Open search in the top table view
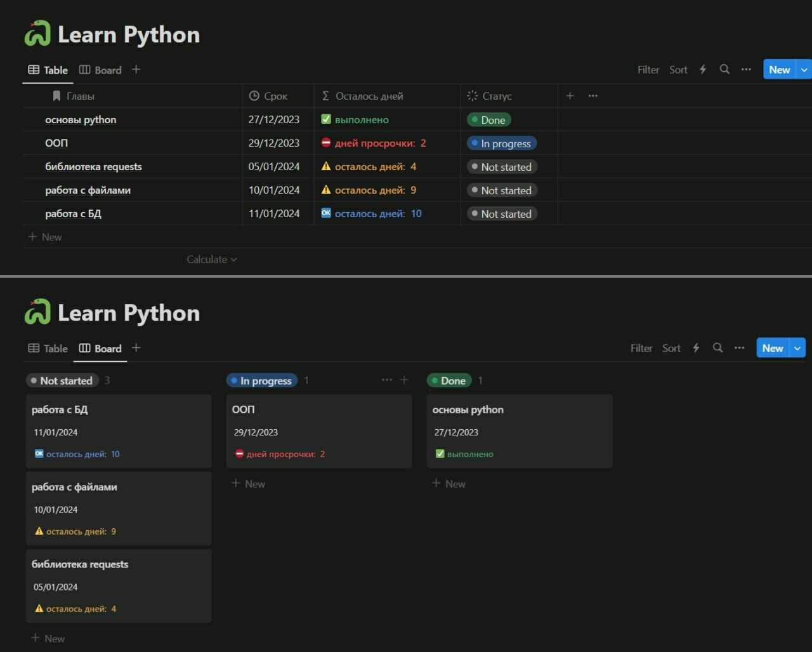 point(724,70)
